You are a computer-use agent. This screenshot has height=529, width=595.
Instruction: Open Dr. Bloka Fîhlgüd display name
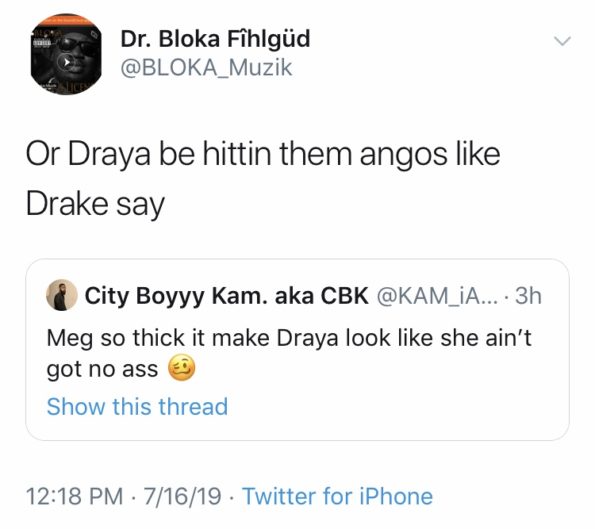(216, 39)
